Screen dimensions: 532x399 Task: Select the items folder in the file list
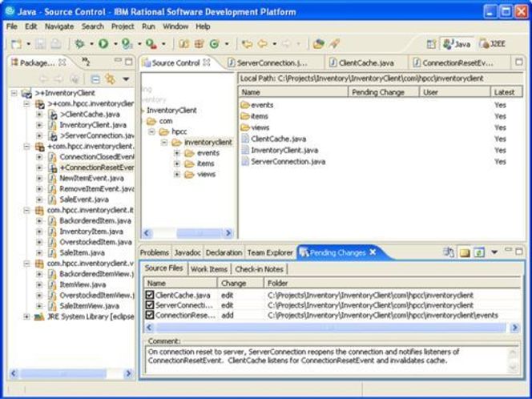[255, 116]
